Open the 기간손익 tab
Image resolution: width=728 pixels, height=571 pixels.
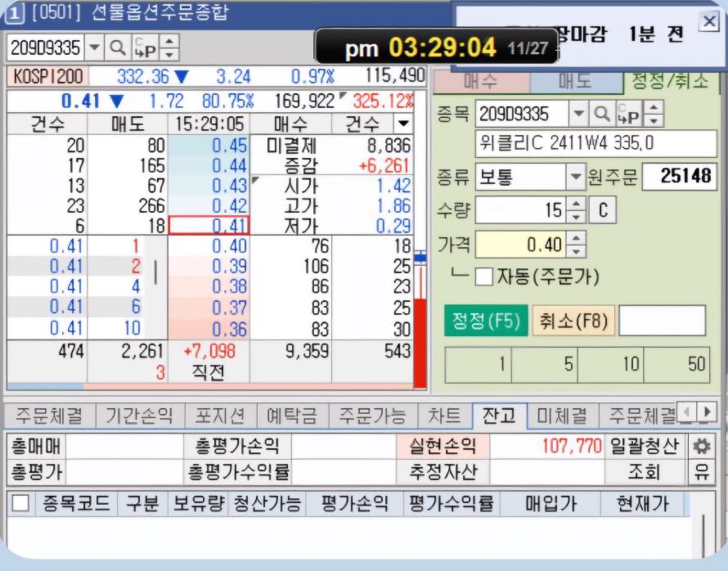coord(139,415)
